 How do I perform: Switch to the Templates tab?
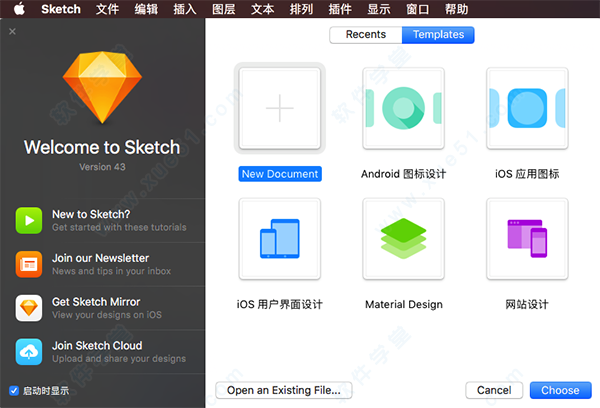[x=439, y=34]
